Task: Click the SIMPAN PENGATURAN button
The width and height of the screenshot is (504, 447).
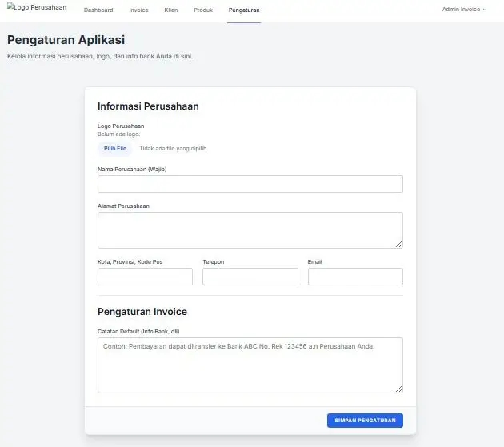Action: [365, 421]
